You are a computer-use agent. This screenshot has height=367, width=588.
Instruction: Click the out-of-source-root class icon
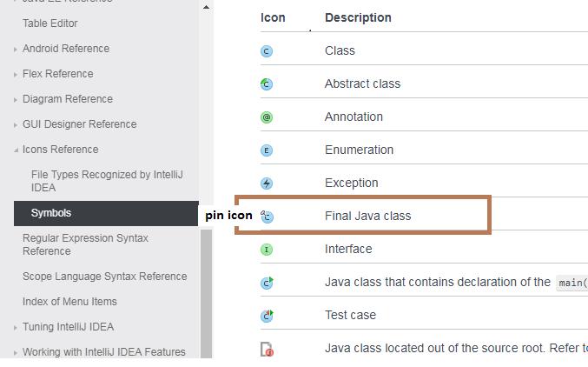click(x=268, y=349)
